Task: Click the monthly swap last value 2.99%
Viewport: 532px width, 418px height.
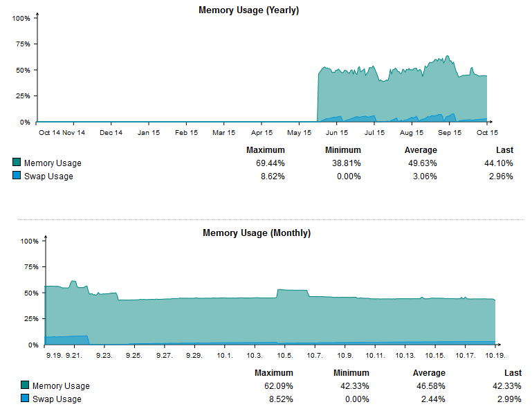Action: [509, 399]
